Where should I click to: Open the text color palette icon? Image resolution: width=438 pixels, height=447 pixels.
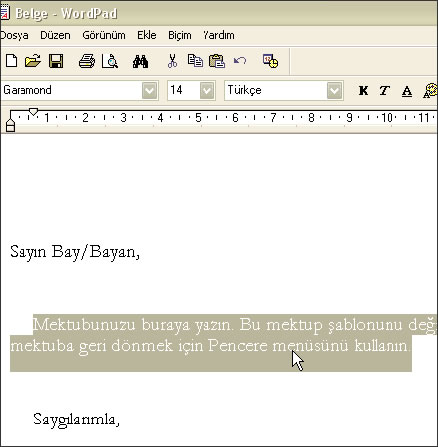(430, 91)
